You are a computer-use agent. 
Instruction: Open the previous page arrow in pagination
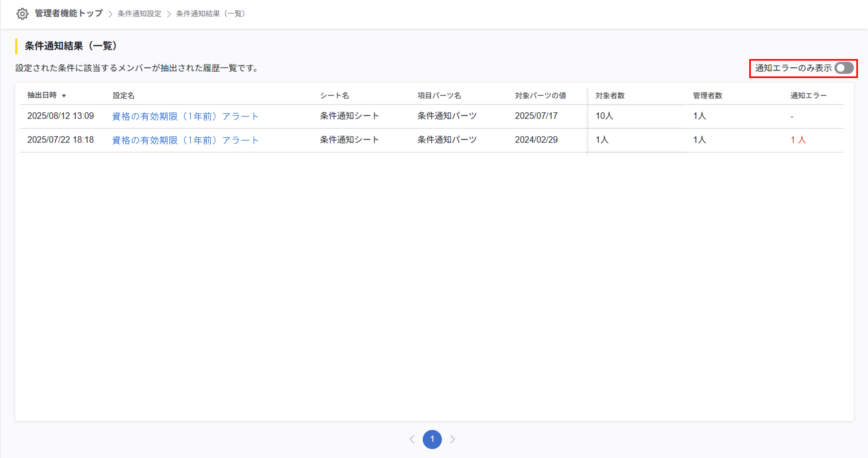[412, 439]
